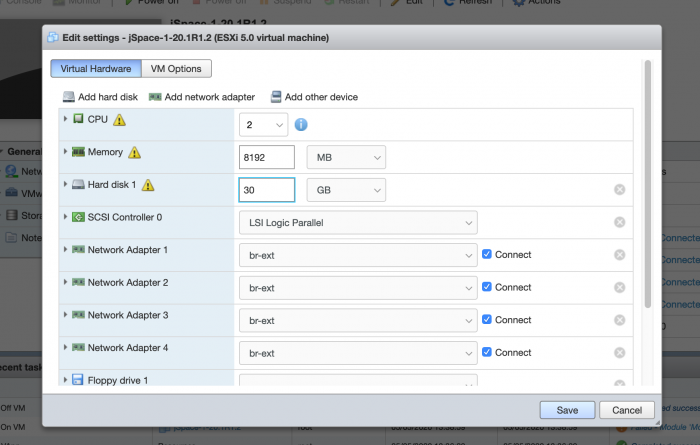Expand the Floppy drive 1 row
The width and height of the screenshot is (700, 445).
pos(65,379)
